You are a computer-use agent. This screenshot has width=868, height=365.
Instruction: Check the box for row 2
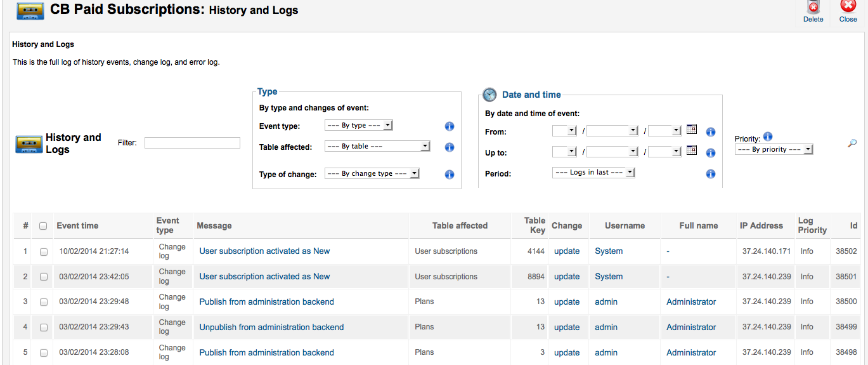pos(44,277)
